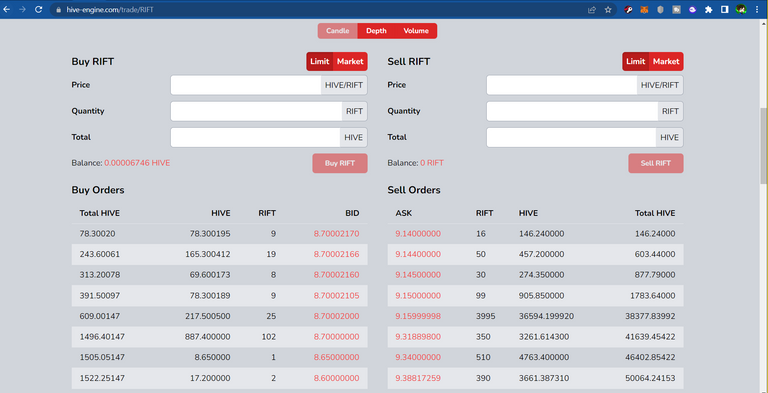Open the Hive Keychain key extension
Image resolution: width=768 pixels, height=393 pixels.
coord(629,9)
